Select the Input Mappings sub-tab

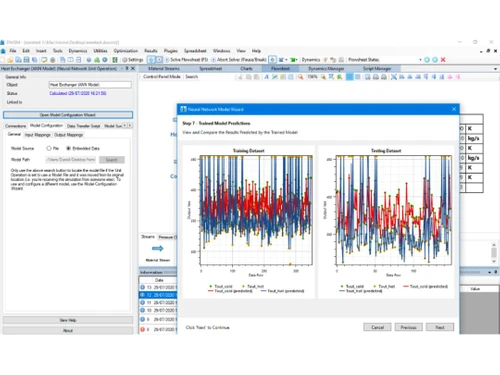coord(37,135)
